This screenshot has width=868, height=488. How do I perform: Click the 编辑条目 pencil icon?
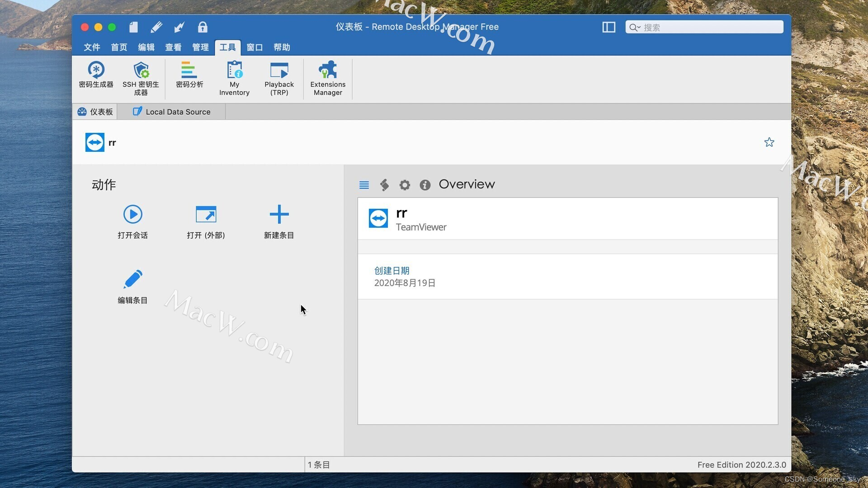click(132, 278)
